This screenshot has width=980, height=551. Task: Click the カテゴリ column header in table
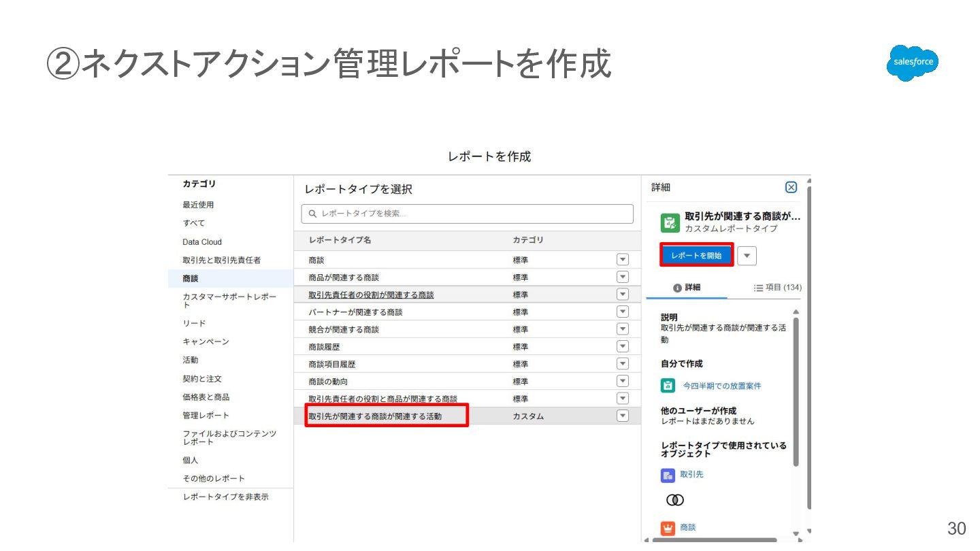pos(528,240)
